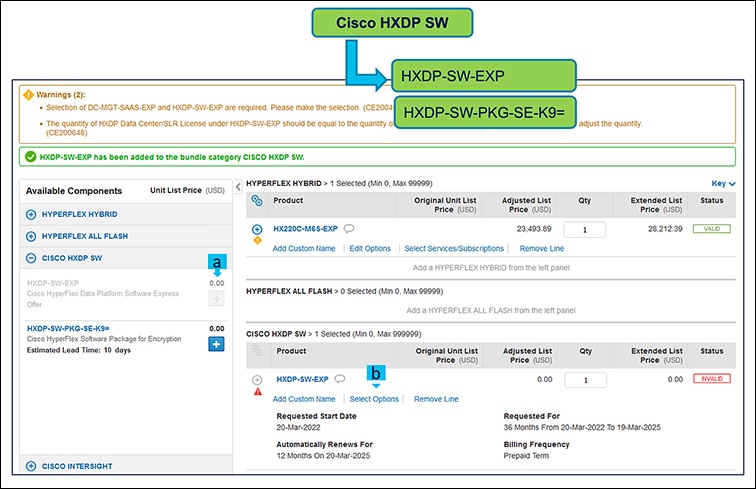
Task: Open the Key dropdown
Action: coord(723,183)
